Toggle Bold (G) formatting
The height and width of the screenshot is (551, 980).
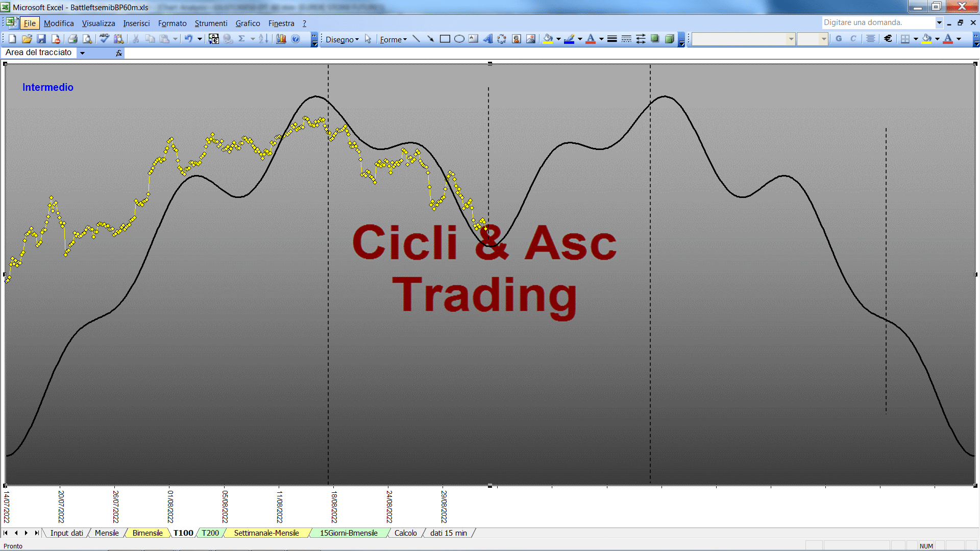pos(839,39)
